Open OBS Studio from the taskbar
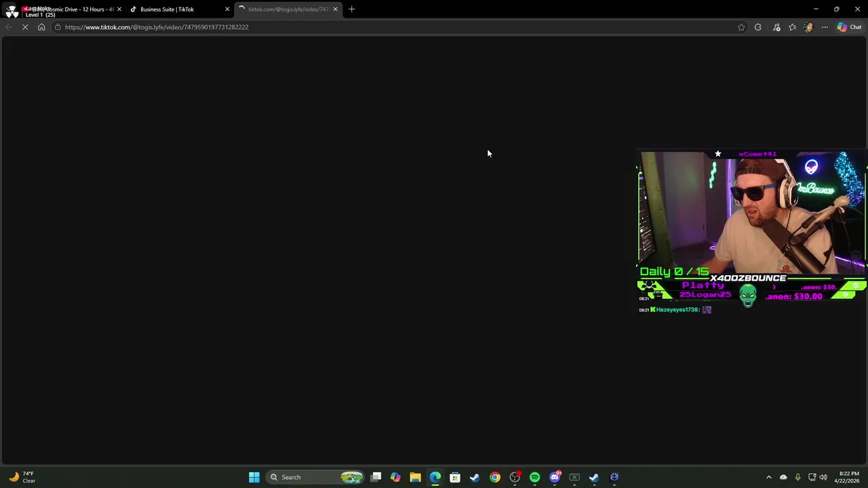868x488 pixels. click(515, 477)
